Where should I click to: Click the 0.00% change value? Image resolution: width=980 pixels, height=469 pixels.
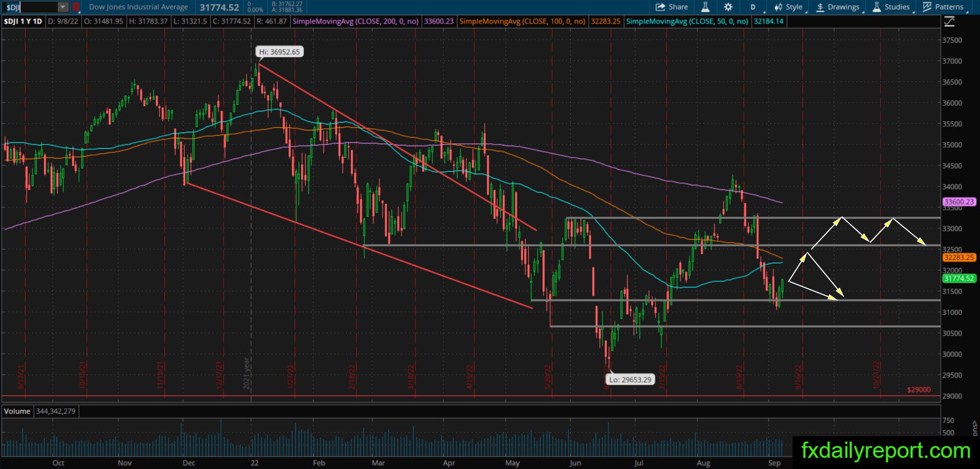[255, 10]
